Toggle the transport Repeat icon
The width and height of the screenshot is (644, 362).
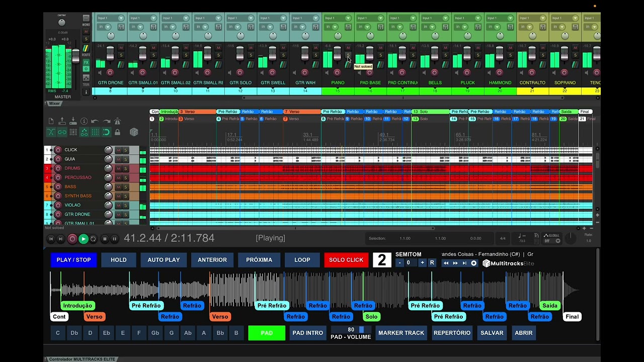coord(93,239)
